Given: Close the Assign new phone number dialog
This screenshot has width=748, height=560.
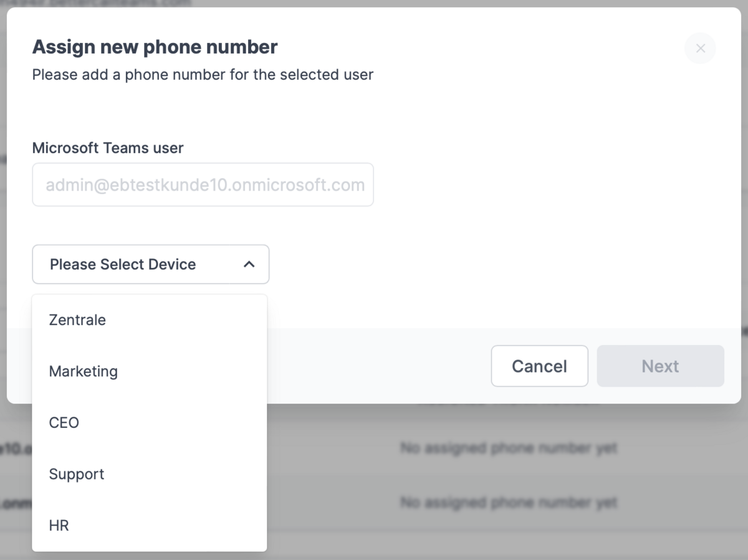Looking at the screenshot, I should point(700,49).
